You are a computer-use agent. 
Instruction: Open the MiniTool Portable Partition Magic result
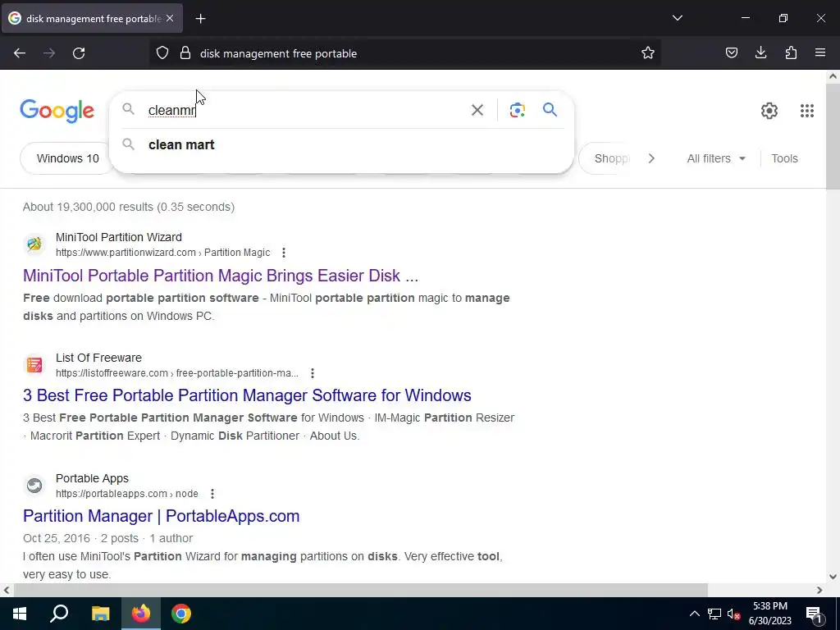coord(221,276)
